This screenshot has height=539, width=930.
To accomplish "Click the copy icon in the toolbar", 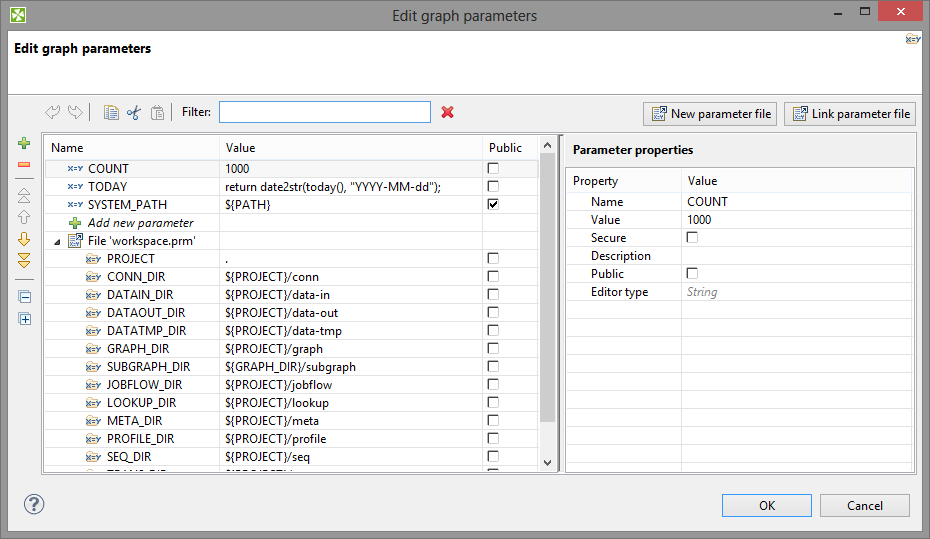I will coord(111,113).
